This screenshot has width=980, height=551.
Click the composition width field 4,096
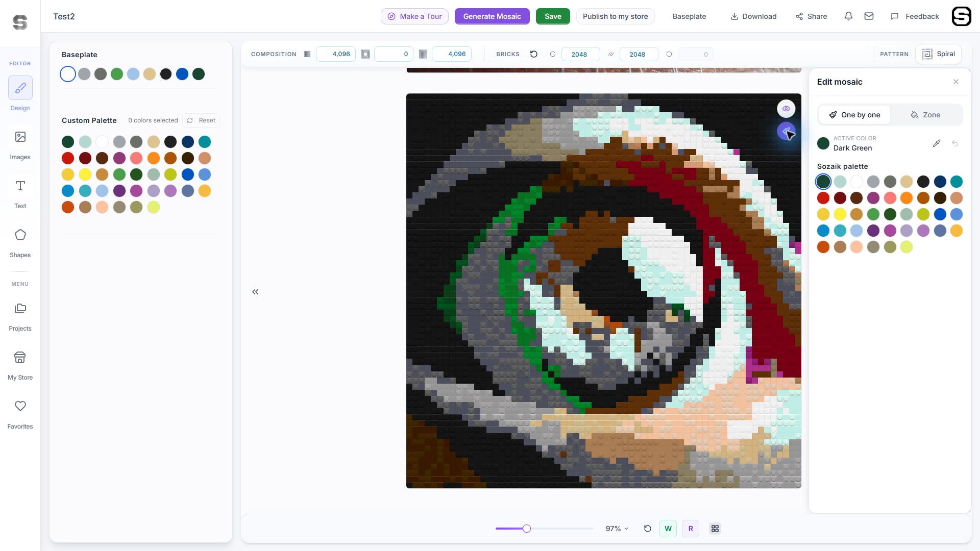click(x=336, y=54)
